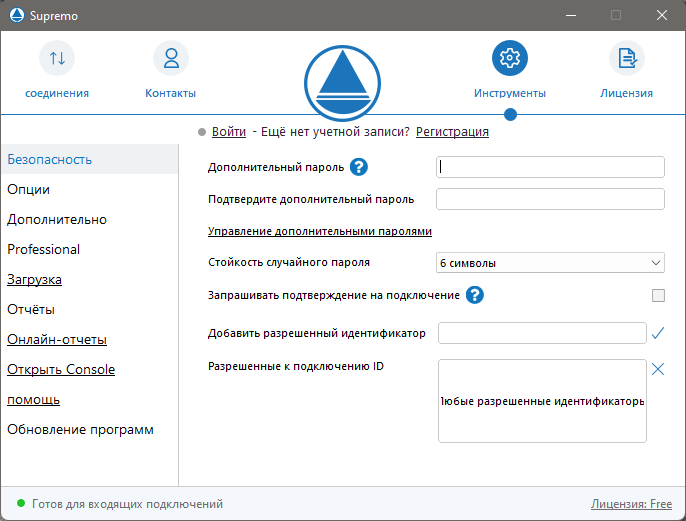Enable connection confirmation request checkbox
Viewport: 686px width, 521px height.
658,295
